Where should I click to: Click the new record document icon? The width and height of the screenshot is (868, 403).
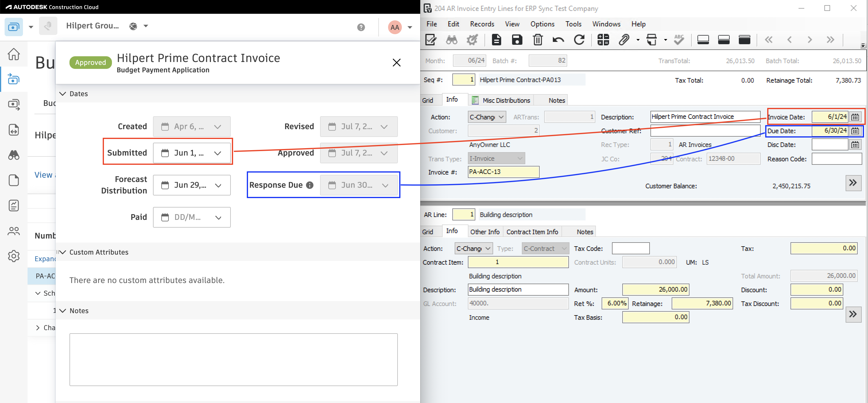click(496, 40)
